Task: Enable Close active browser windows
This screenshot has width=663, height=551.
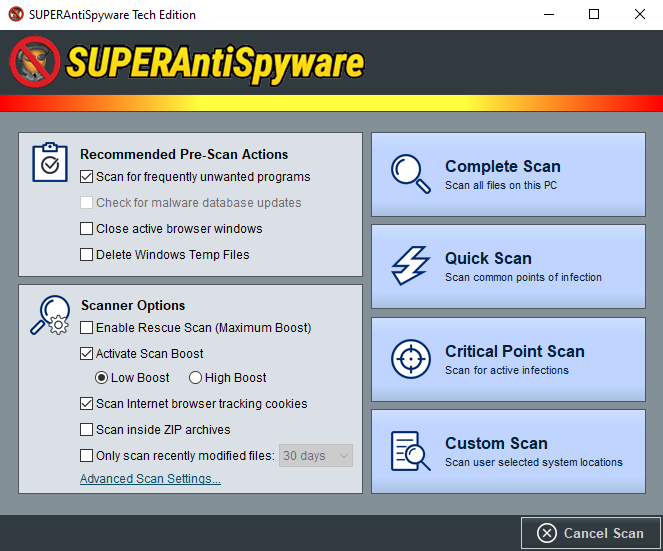Action: coord(87,229)
